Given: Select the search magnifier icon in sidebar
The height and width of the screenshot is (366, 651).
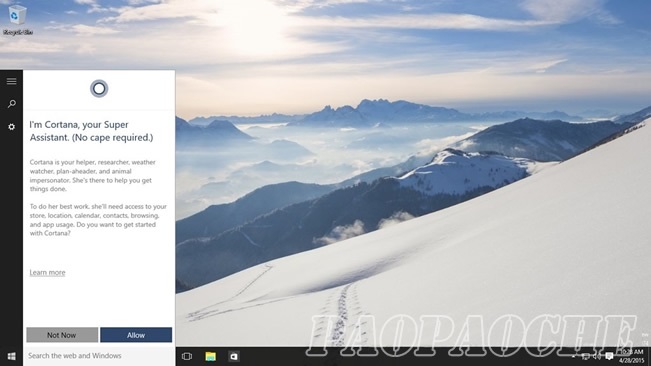Looking at the screenshot, I should 12,104.
